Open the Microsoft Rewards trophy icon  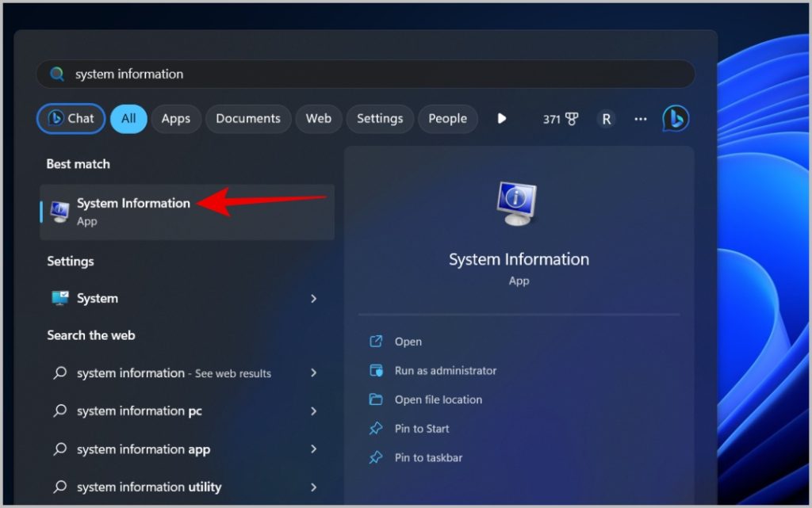pos(572,119)
